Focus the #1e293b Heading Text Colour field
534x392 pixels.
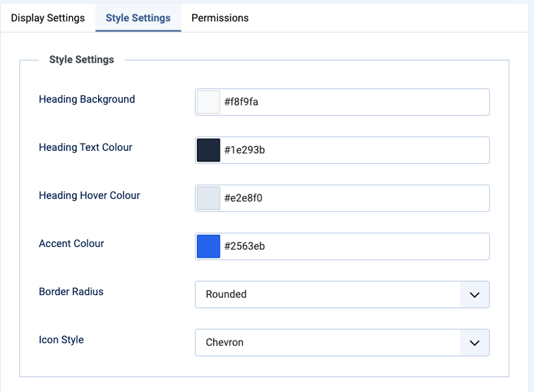(x=354, y=150)
